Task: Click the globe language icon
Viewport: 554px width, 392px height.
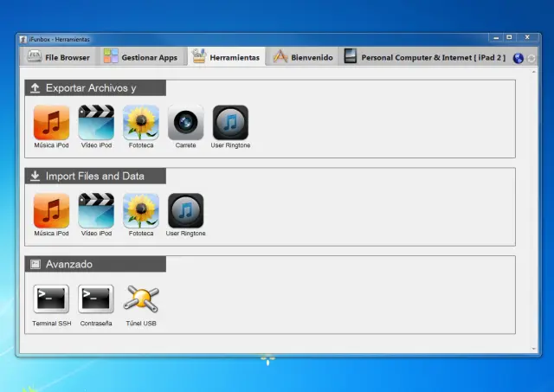Action: pos(519,58)
